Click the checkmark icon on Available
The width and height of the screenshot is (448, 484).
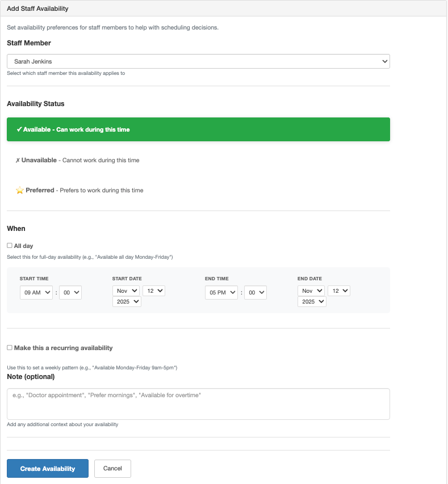point(19,129)
